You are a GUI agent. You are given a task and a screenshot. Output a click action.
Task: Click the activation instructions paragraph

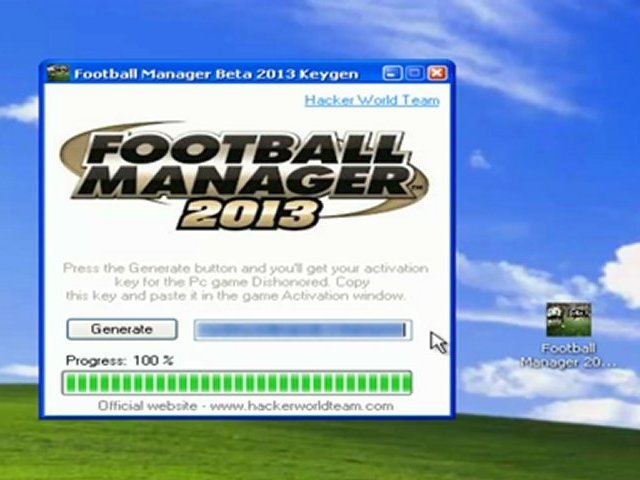click(x=245, y=282)
